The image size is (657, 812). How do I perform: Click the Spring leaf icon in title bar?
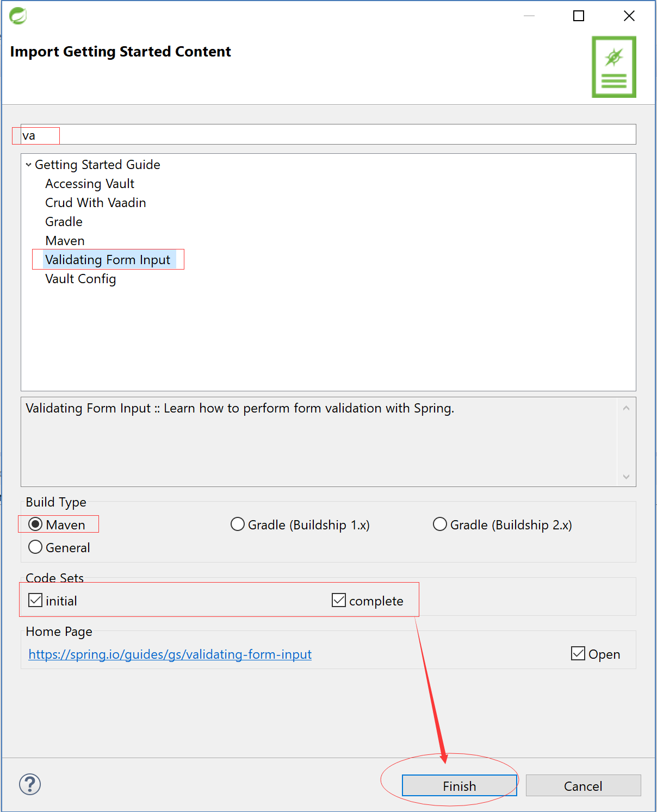tap(18, 16)
